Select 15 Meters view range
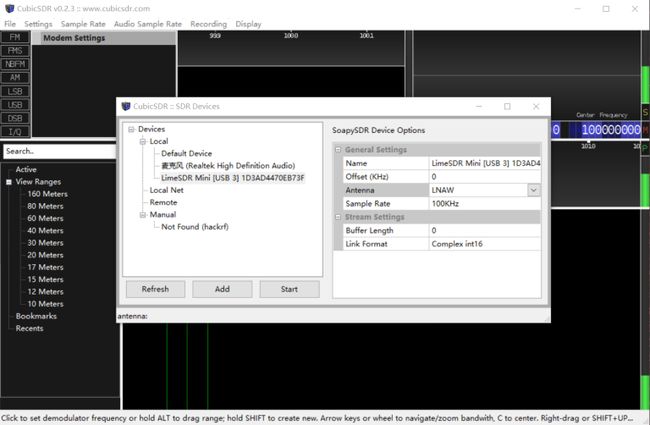 coord(45,279)
